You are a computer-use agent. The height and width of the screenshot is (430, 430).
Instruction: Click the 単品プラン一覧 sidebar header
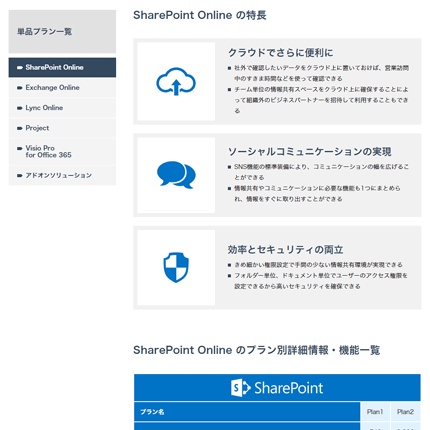(62, 32)
